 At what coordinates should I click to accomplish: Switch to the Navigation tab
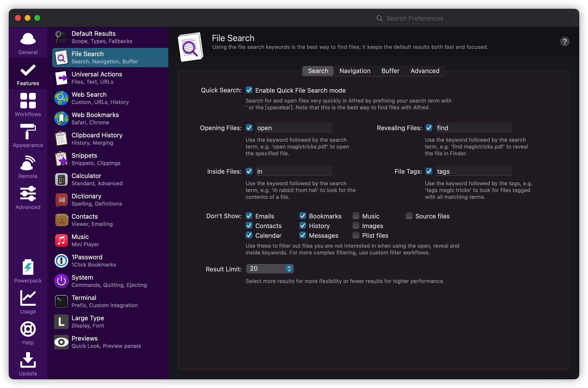(355, 71)
